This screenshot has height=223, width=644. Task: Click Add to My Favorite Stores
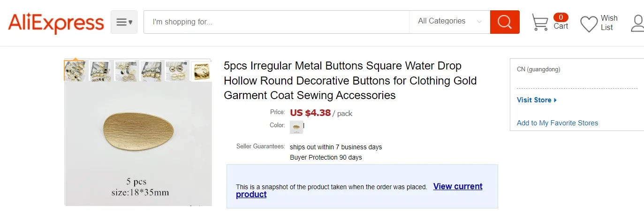(x=557, y=123)
